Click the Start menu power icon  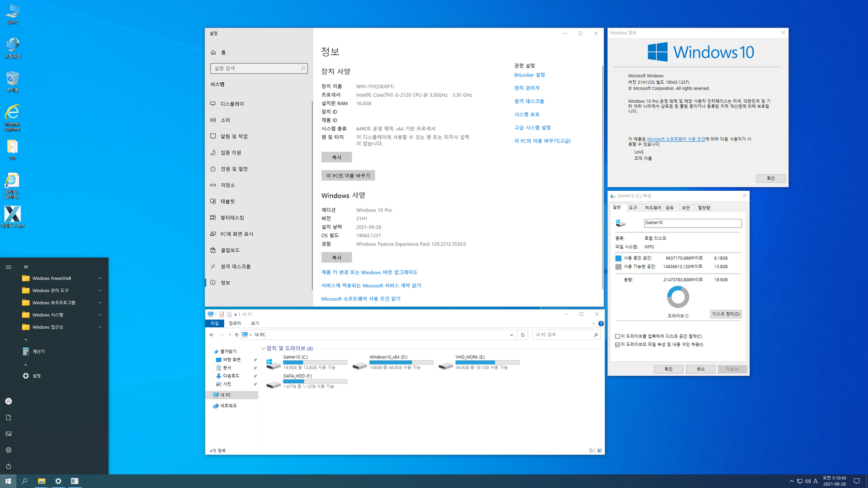tap(8, 466)
